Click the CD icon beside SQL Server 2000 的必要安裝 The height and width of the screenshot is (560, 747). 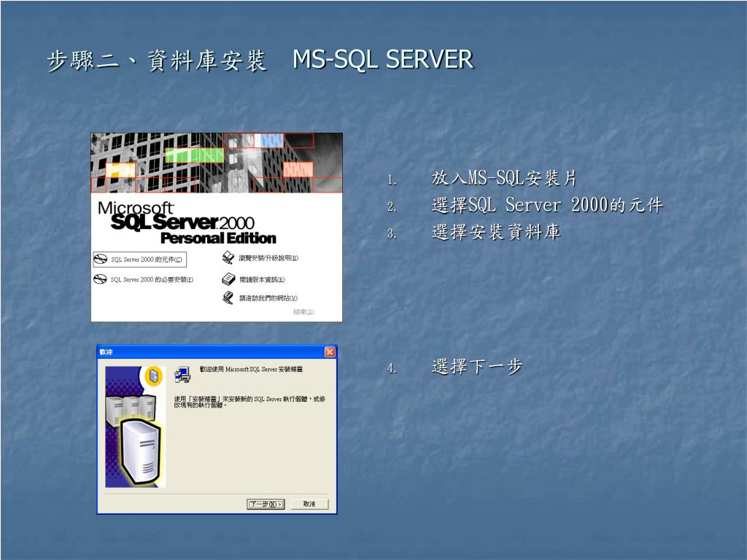[100, 279]
